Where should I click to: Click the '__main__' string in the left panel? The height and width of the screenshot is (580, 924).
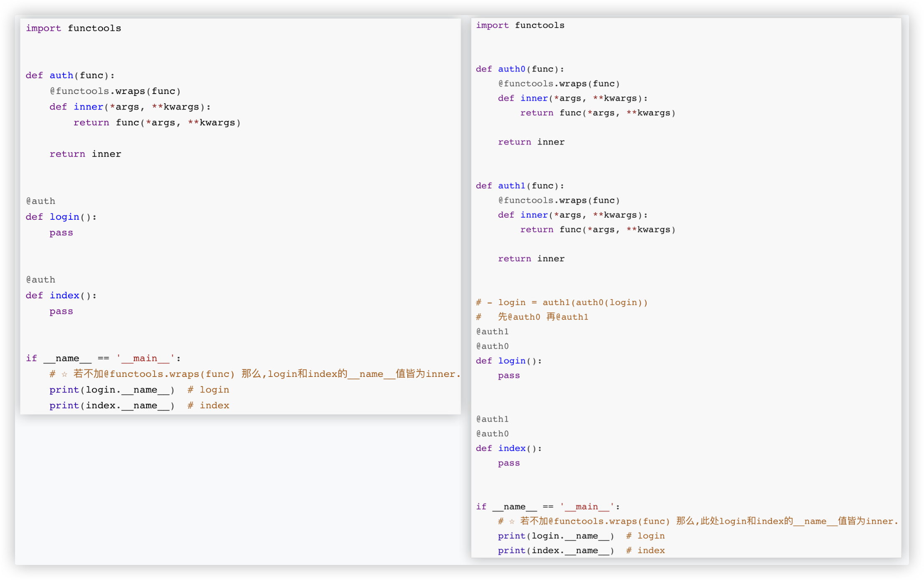pyautogui.click(x=145, y=358)
